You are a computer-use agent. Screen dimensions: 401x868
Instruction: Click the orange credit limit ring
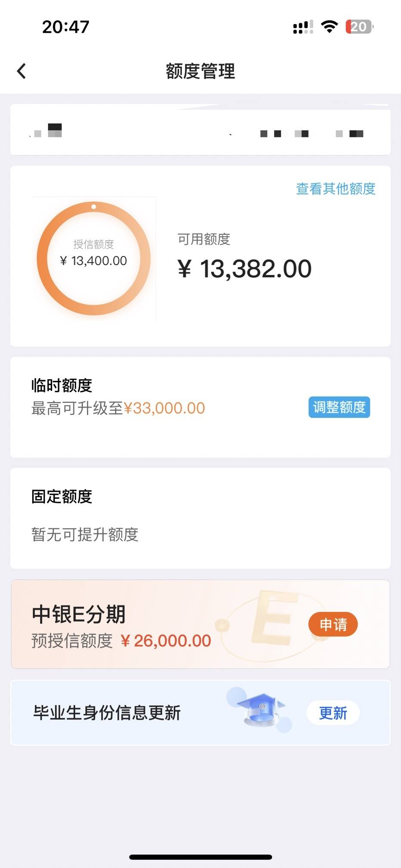pyautogui.click(x=94, y=259)
